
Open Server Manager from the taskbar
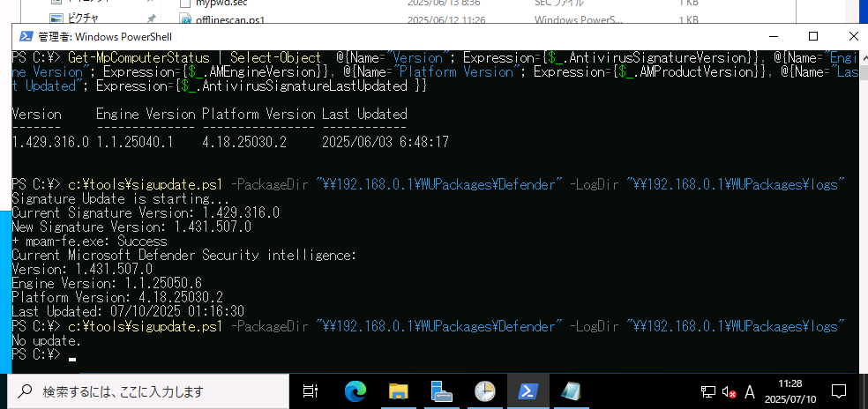click(442, 392)
